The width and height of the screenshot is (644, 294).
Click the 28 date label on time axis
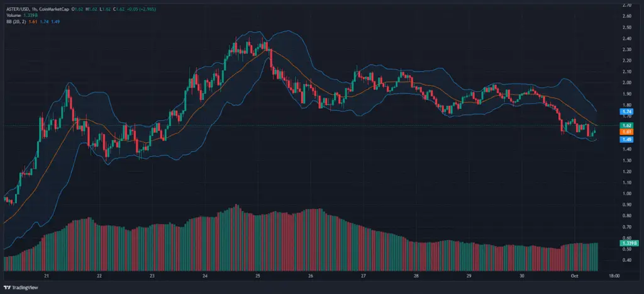417,275
